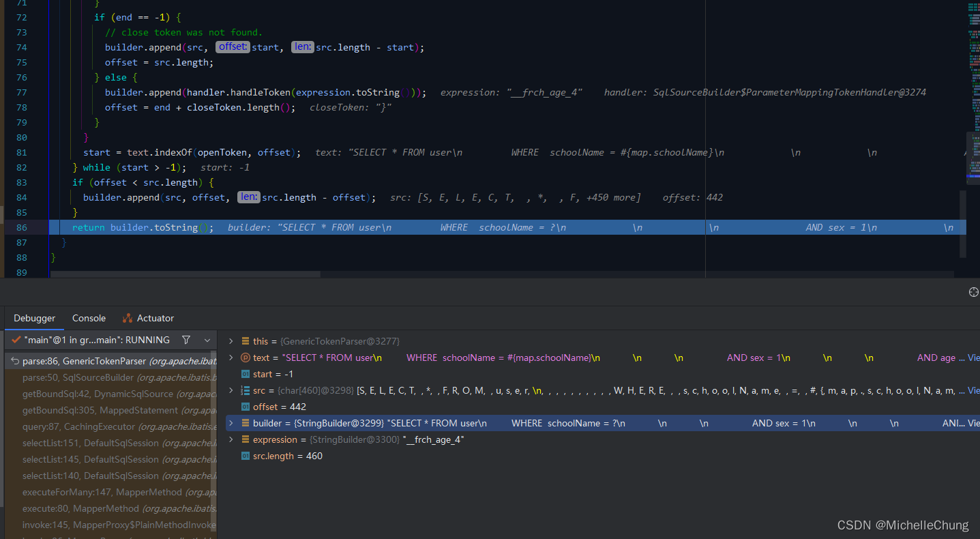Switch to the Debugger tab
The width and height of the screenshot is (980, 539).
click(x=34, y=318)
